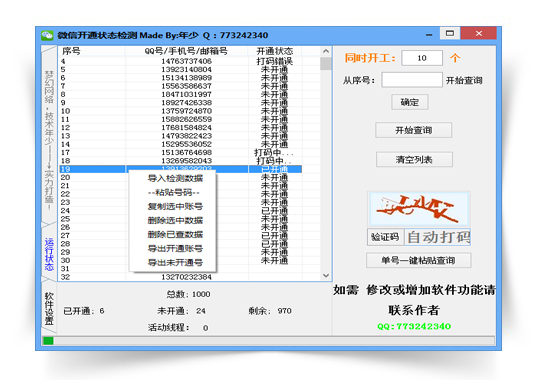Image resolution: width=539 pixels, height=380 pixels.
Task: Maximize the detection tool window
Action: (x=450, y=33)
